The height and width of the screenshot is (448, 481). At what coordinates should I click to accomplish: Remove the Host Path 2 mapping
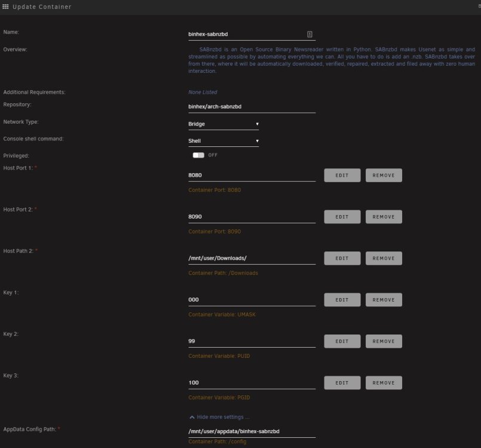(384, 258)
